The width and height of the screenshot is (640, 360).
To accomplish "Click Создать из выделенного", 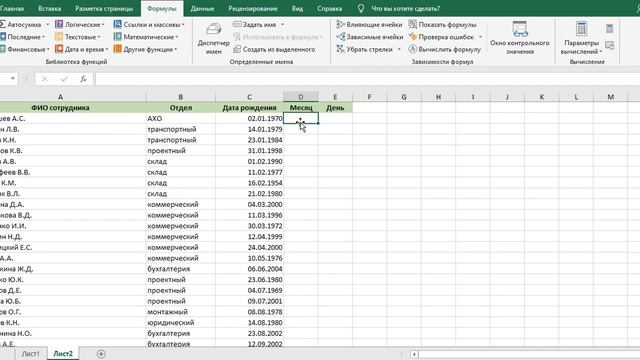I will pyautogui.click(x=274, y=49).
